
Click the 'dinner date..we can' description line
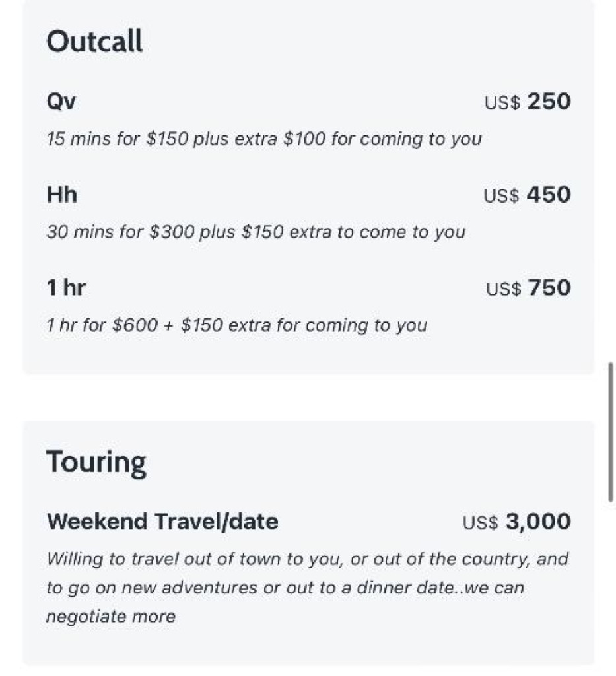tap(285, 588)
